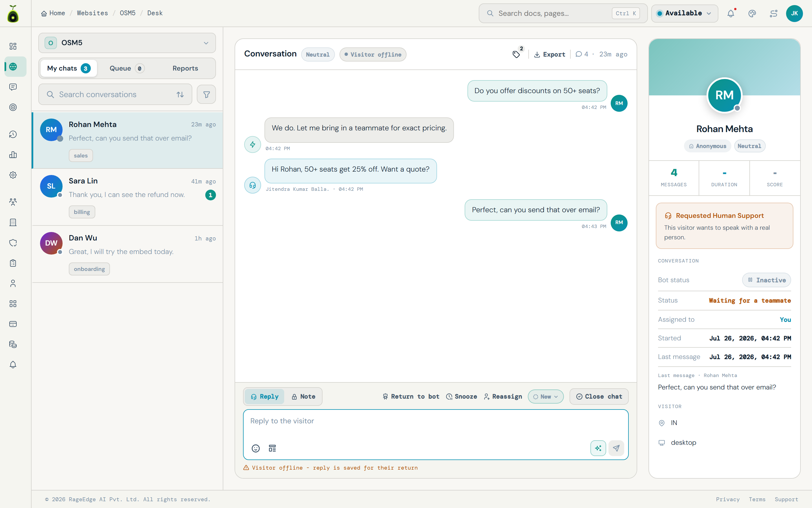Open the conversation filter funnel

point(206,95)
